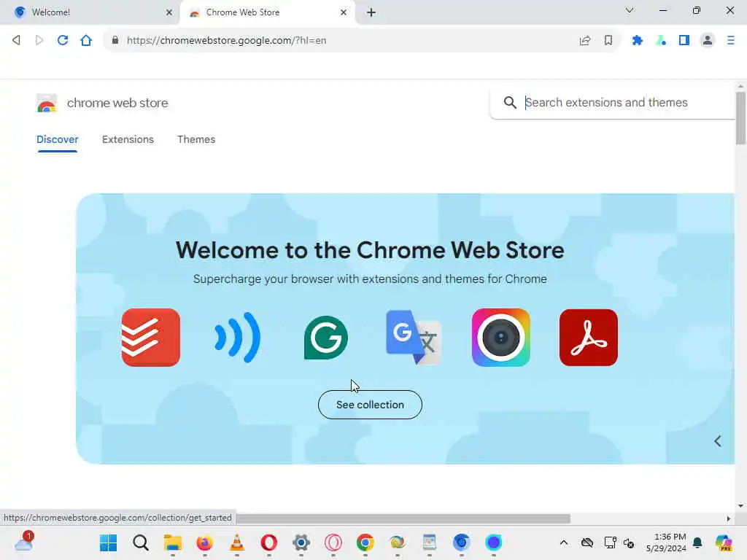This screenshot has height=560, width=747.
Task: Open the clock and date display
Action: point(666,542)
